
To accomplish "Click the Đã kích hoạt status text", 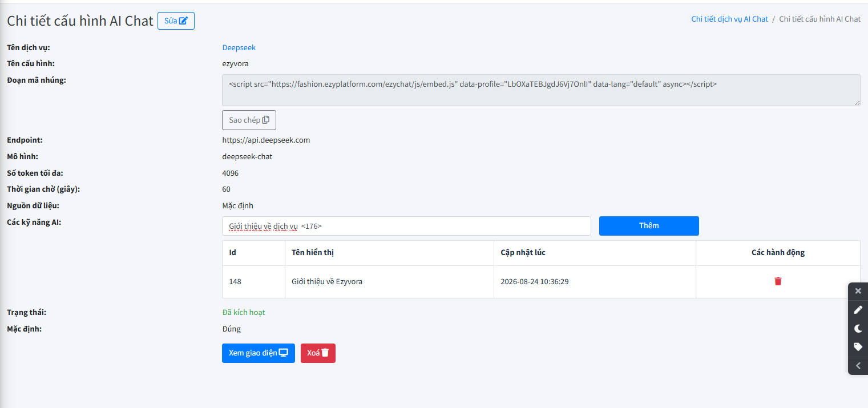I will (244, 312).
